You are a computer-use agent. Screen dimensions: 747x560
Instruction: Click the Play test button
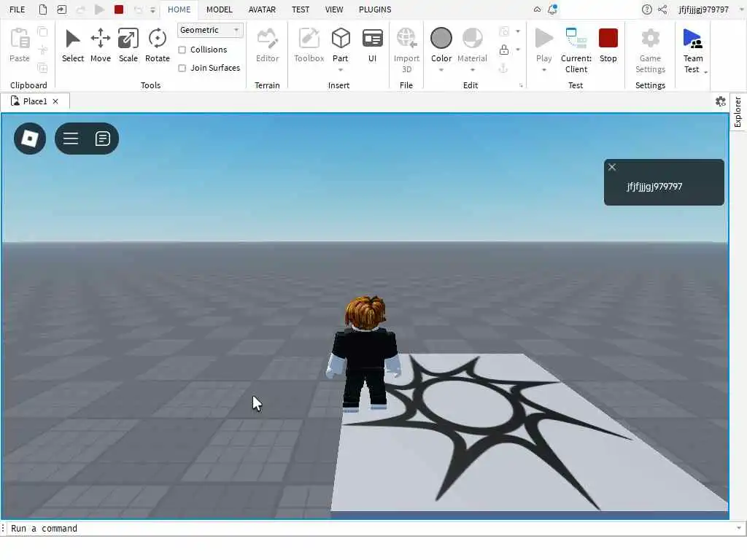(x=543, y=44)
